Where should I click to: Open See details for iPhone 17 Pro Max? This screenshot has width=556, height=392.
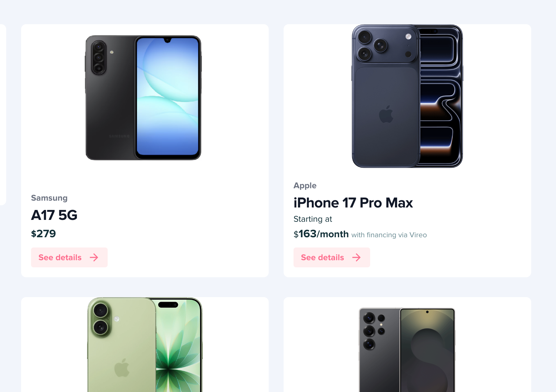pos(332,257)
